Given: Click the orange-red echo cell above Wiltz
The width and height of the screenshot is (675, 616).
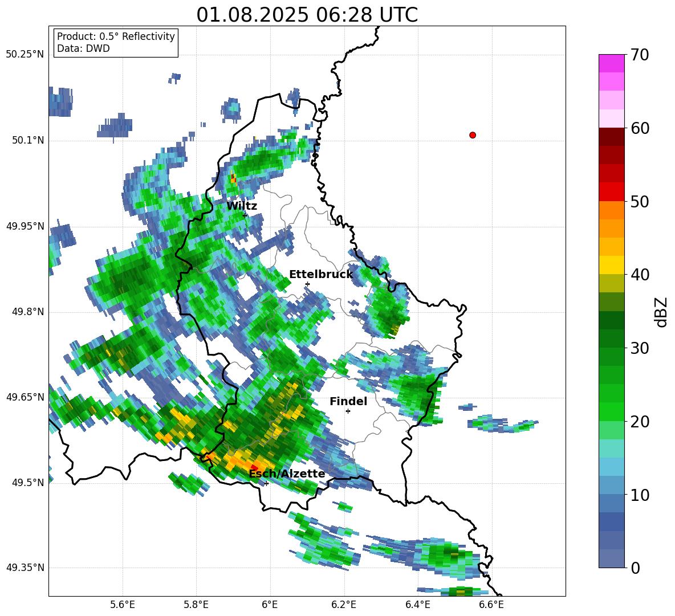Looking at the screenshot, I should (233, 178).
